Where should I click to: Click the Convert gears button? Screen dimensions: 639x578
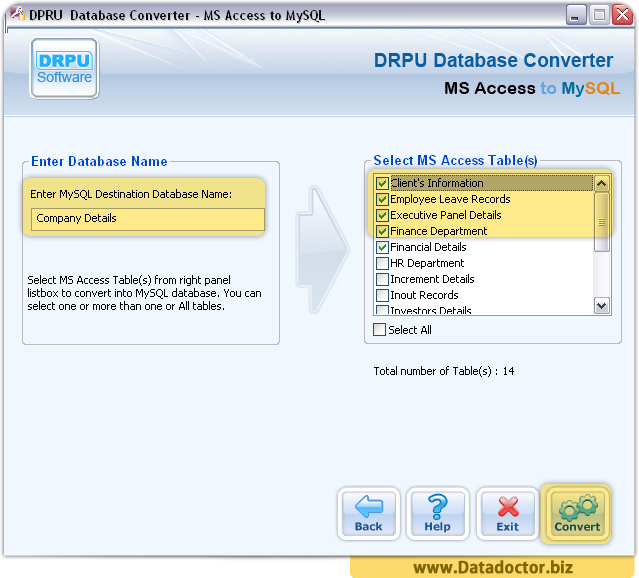pos(577,514)
